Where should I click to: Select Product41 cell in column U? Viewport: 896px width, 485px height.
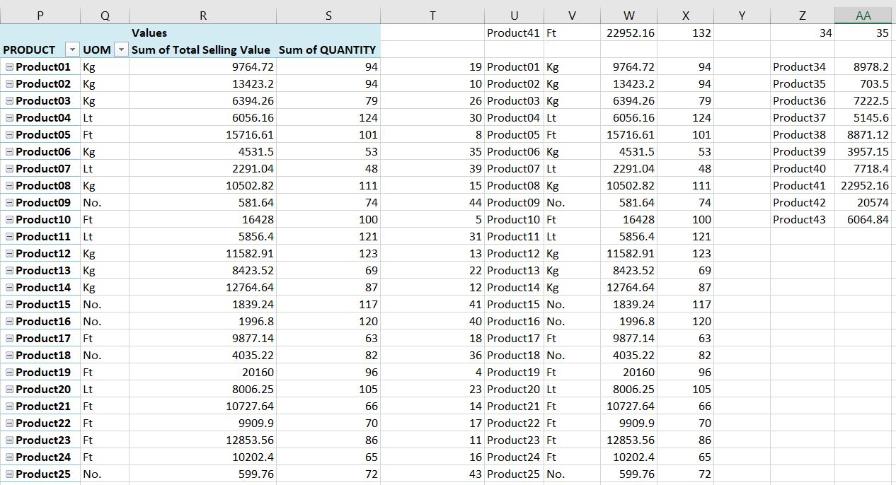514,33
